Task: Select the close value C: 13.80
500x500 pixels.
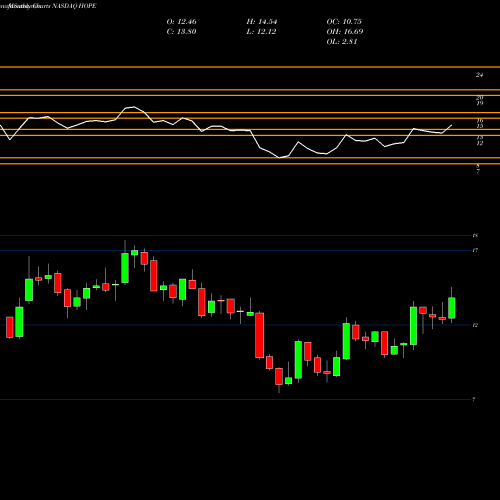Action: [181, 32]
